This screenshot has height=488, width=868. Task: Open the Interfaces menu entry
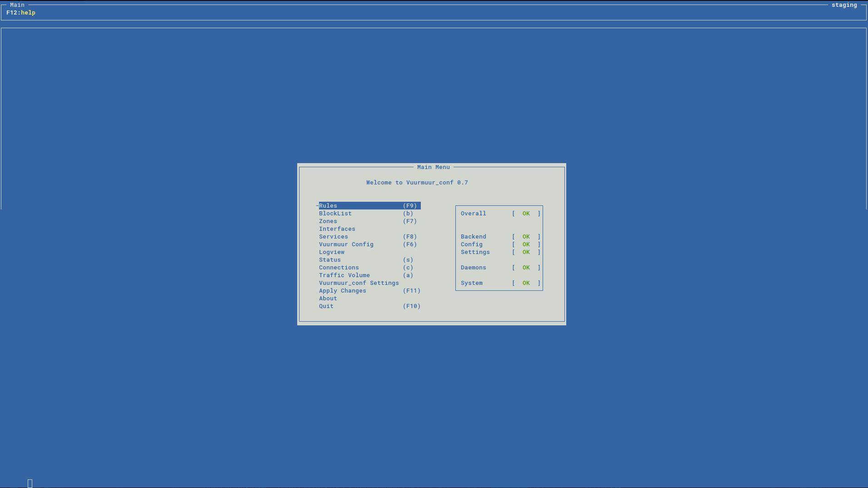[x=369, y=229]
